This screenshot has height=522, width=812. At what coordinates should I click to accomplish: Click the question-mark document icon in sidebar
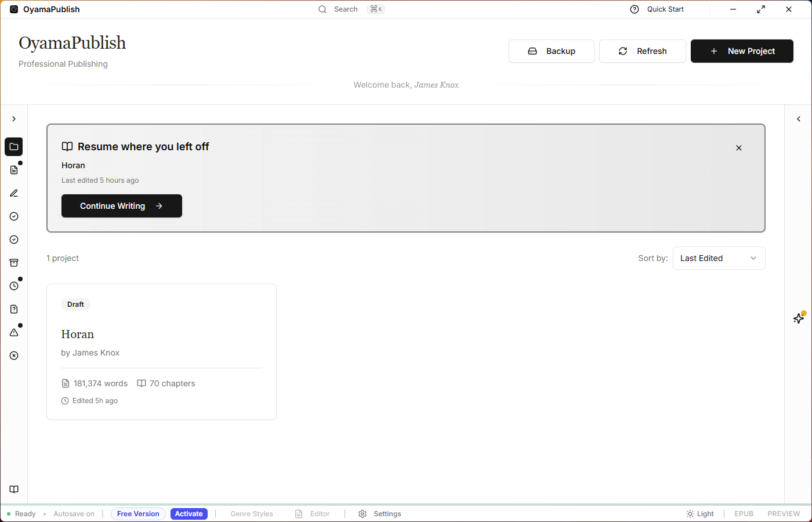click(x=14, y=309)
